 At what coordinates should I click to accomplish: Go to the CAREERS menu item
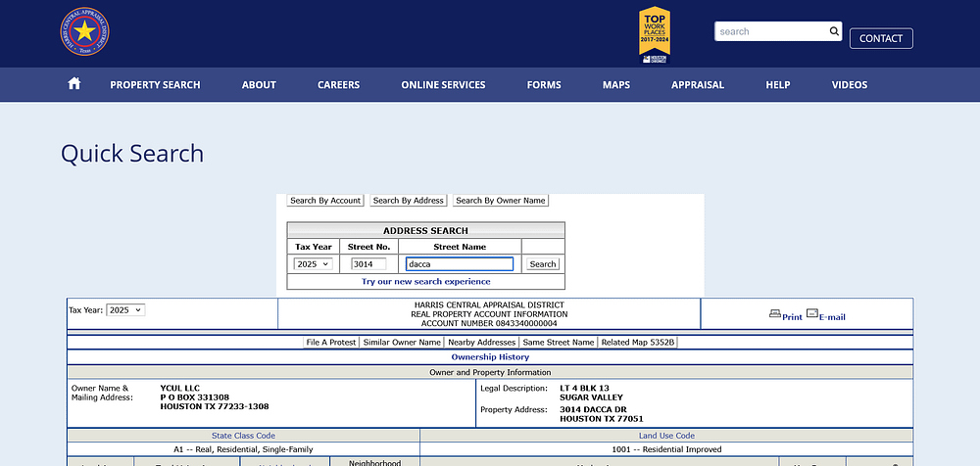coord(338,85)
